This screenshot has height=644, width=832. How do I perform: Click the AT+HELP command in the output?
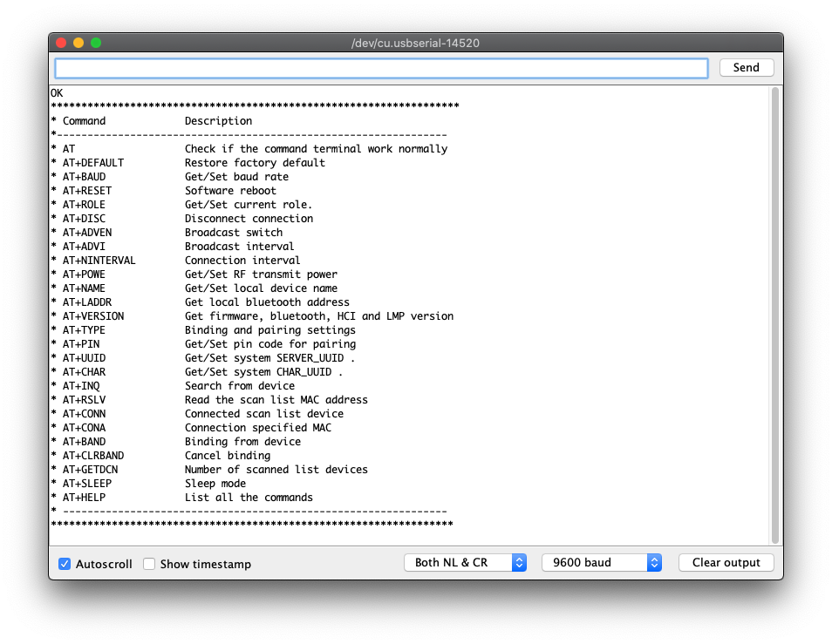pyautogui.click(x=84, y=498)
